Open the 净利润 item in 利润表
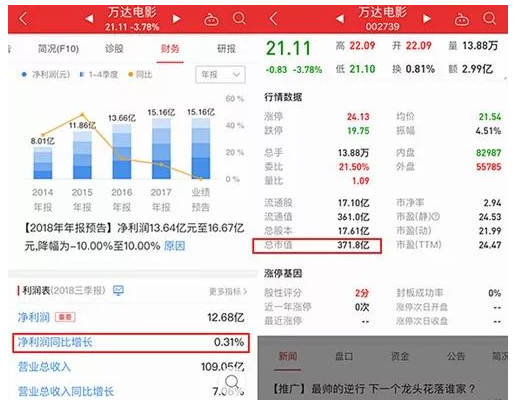 click(34, 317)
